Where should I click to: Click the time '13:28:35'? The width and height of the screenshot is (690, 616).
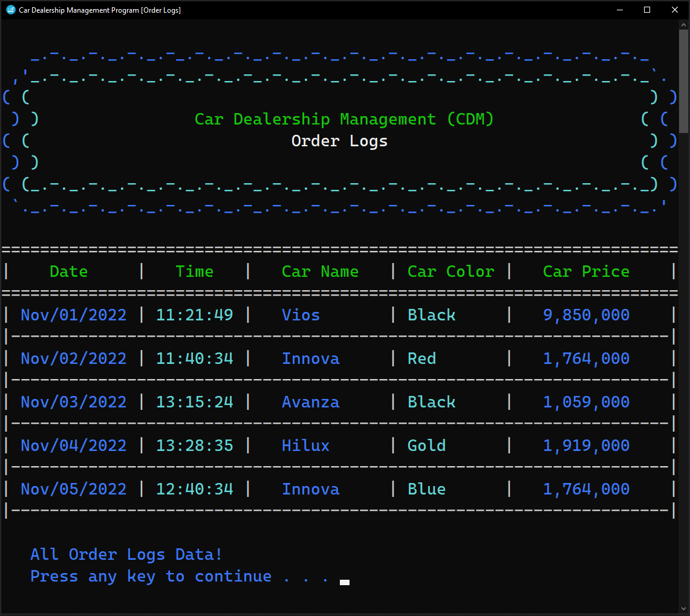(195, 446)
